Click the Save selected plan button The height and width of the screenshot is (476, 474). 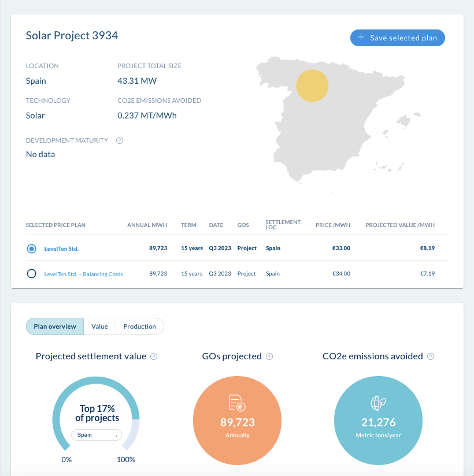[x=398, y=38]
